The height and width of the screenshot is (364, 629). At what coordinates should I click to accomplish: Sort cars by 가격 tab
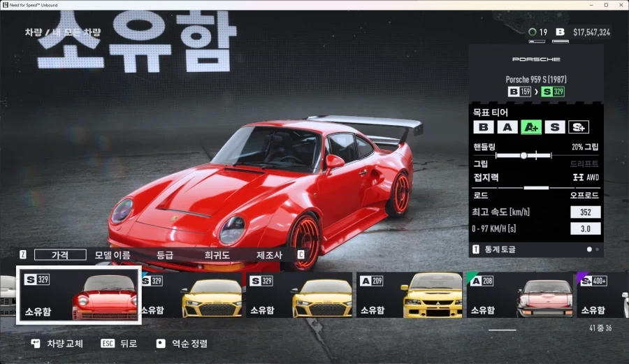point(60,255)
